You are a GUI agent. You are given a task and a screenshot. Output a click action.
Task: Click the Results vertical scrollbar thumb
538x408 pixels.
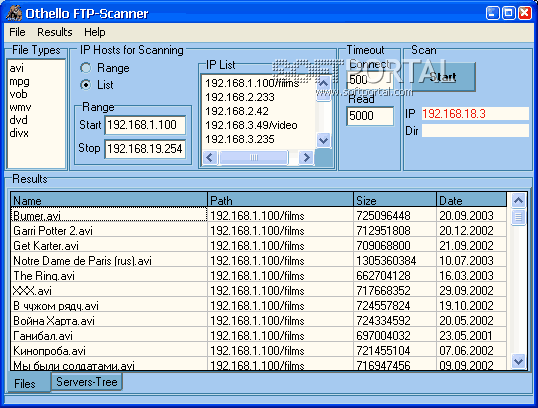click(x=518, y=217)
